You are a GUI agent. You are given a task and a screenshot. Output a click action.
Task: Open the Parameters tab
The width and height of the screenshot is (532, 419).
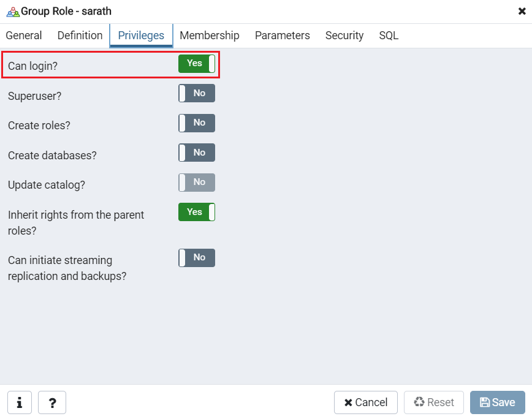(283, 36)
